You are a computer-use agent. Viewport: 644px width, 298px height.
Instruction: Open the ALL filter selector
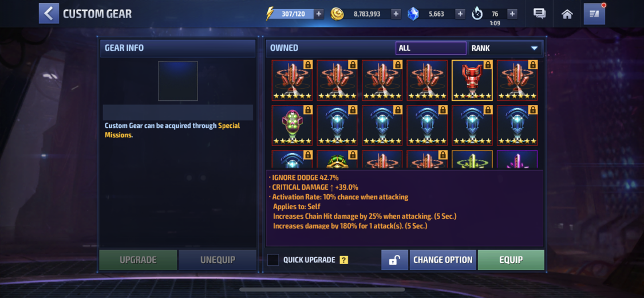click(x=431, y=48)
